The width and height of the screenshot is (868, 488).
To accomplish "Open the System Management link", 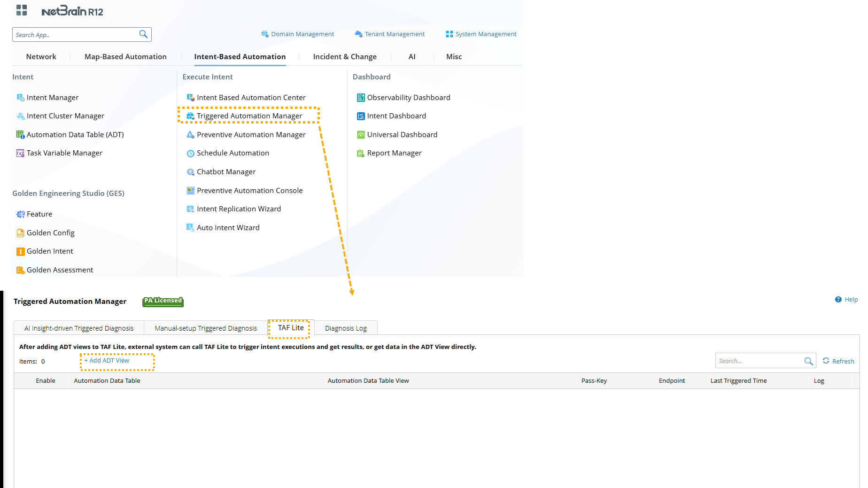I will [x=486, y=34].
